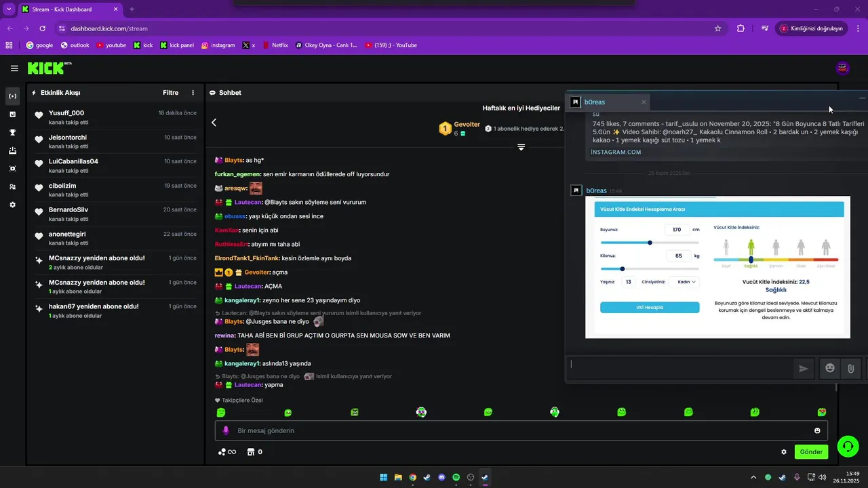
Task: Open emoji picker in Kick message box
Action: click(x=817, y=430)
